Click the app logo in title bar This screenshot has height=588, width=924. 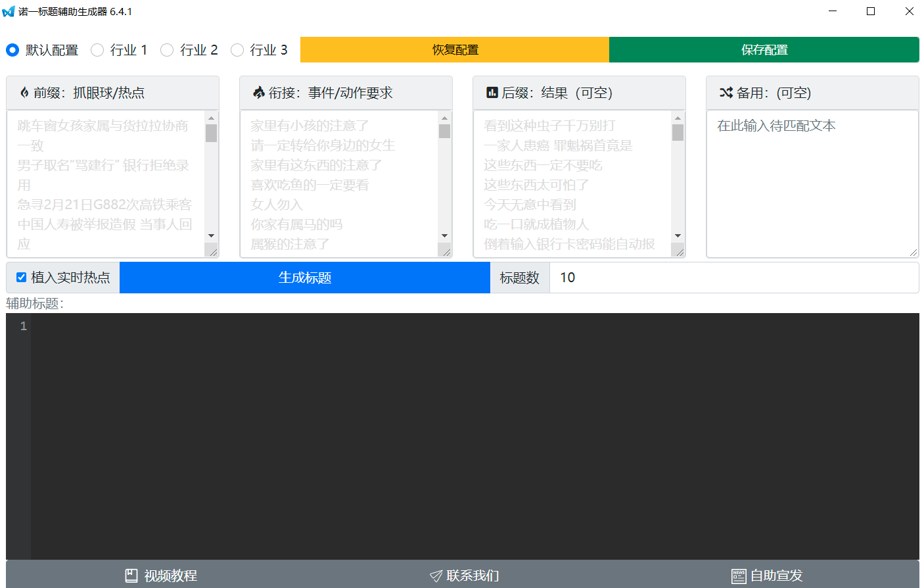[x=9, y=11]
